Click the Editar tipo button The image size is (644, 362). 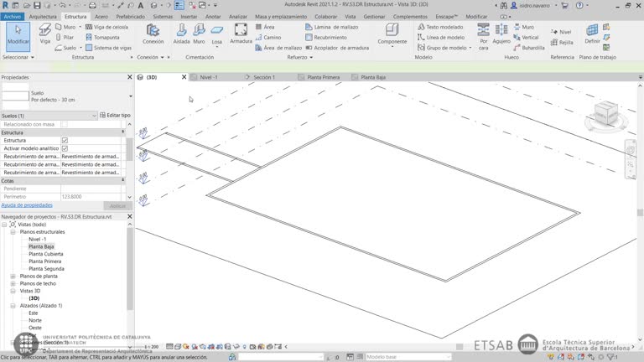tap(116, 116)
